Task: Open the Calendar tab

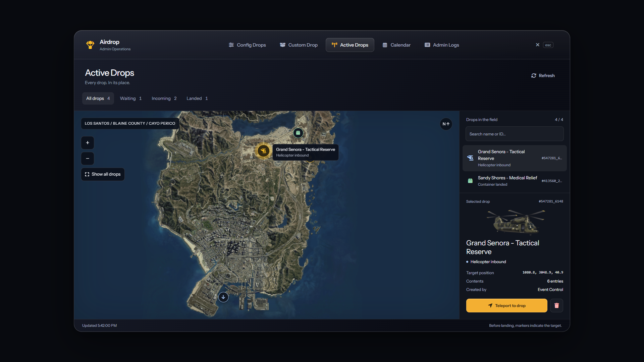Action: coord(396,45)
